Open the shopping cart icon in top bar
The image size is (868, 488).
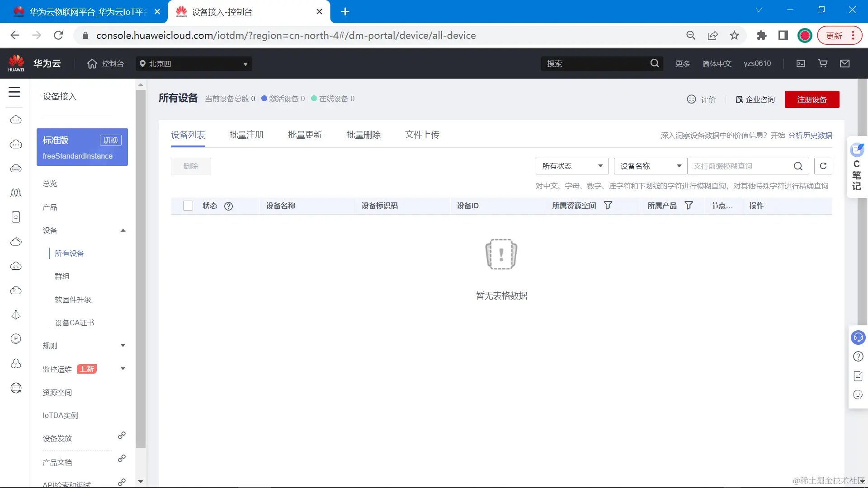[822, 63]
